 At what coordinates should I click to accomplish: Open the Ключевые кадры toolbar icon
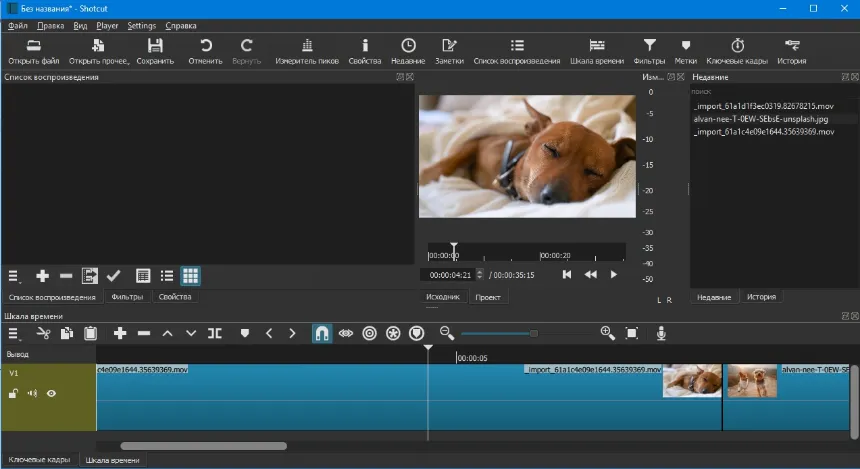tap(737, 52)
